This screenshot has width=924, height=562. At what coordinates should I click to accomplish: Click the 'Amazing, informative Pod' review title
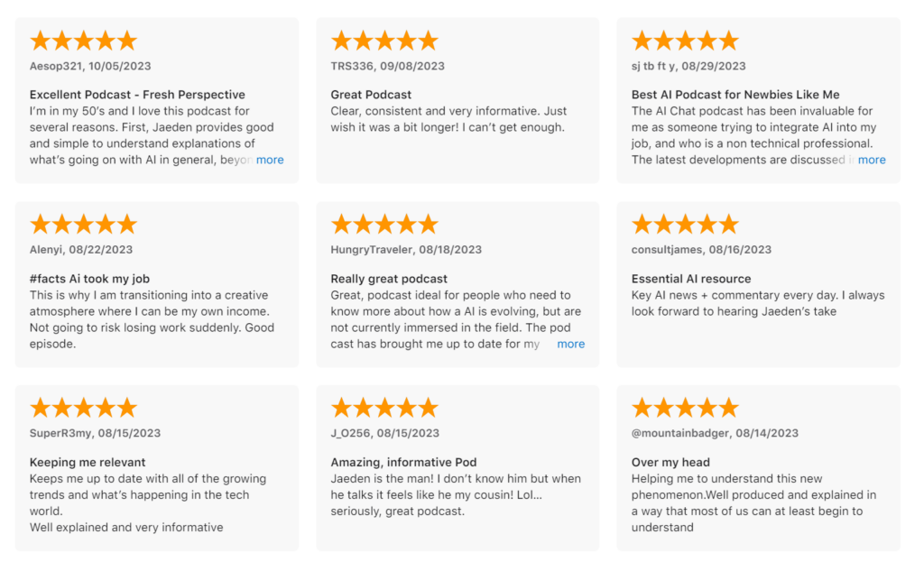(x=403, y=462)
